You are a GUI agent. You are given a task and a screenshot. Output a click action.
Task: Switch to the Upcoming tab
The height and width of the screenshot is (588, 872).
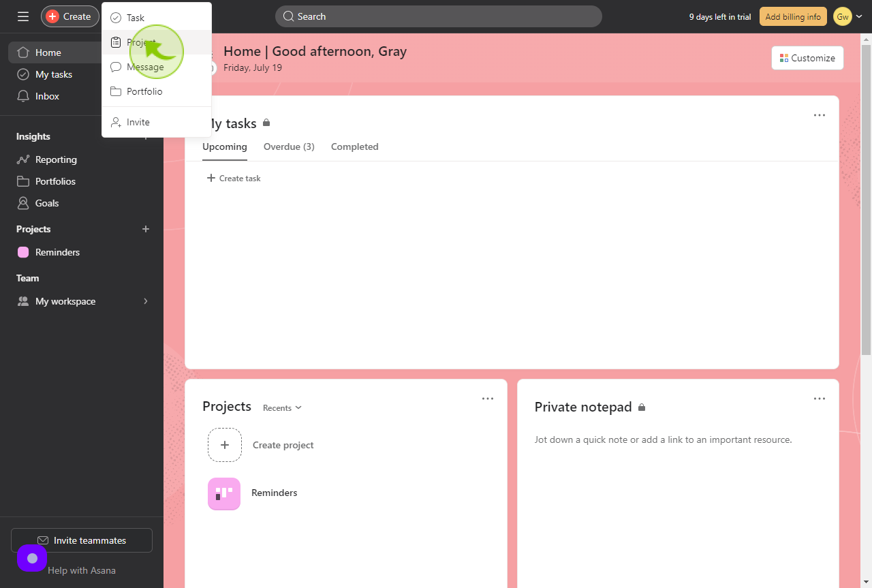point(225,146)
